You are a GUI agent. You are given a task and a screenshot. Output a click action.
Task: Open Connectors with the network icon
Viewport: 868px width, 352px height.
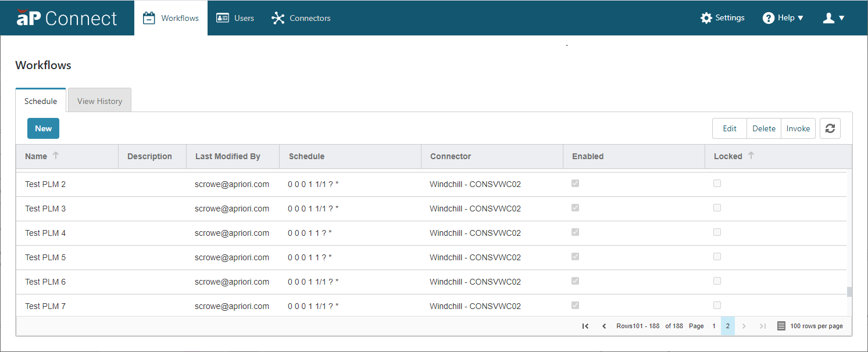point(278,18)
